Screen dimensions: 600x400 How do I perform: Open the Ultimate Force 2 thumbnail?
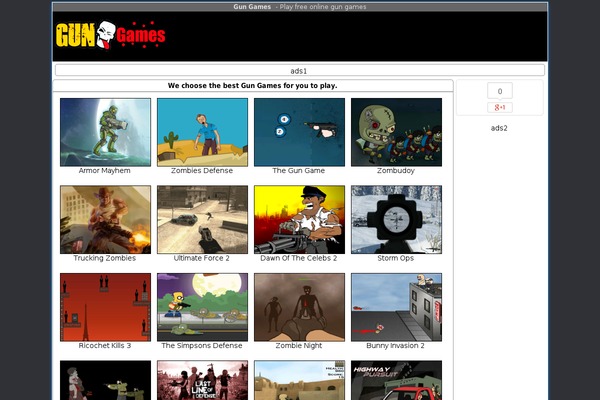(202, 220)
